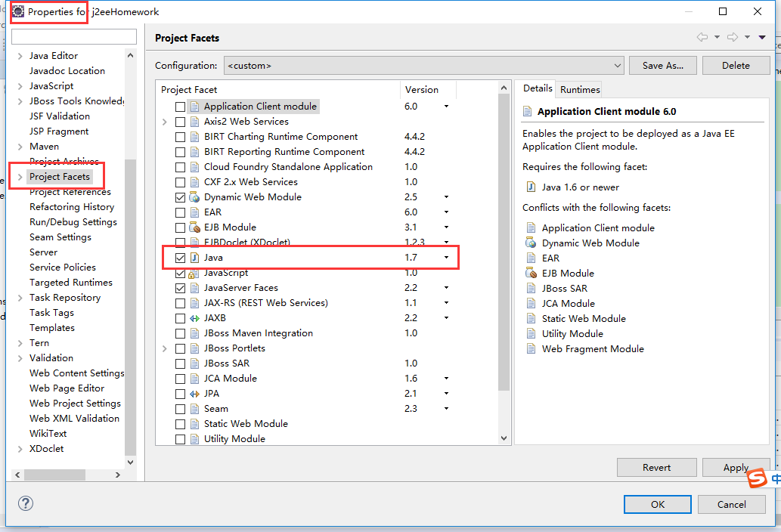Click the facet list vertical scrollbar thumb
The height and width of the screenshot is (532, 781).
pyautogui.click(x=504, y=242)
